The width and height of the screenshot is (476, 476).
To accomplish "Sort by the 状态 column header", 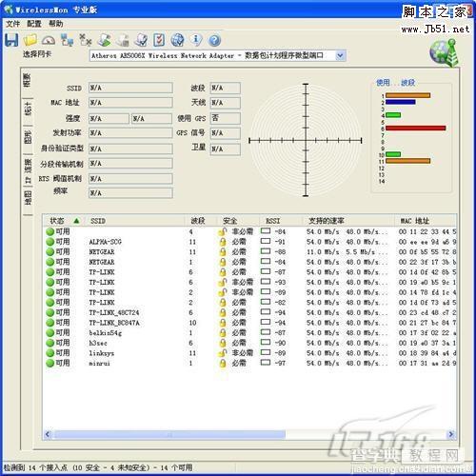I will point(64,221).
